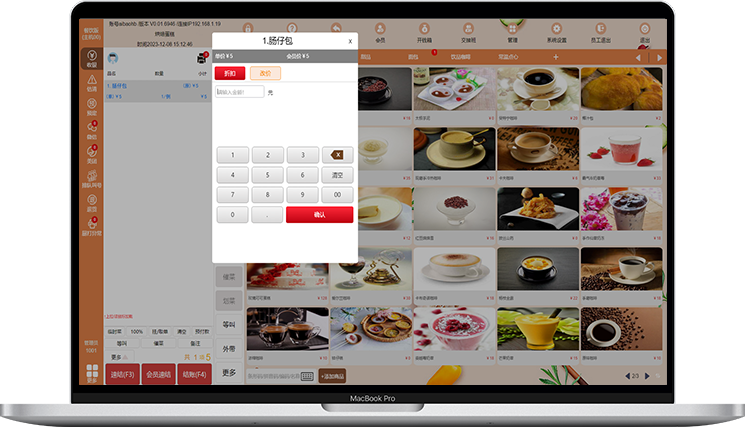Expand the 更多 options above the total
This screenshot has width=745, height=427.
[x=117, y=357]
